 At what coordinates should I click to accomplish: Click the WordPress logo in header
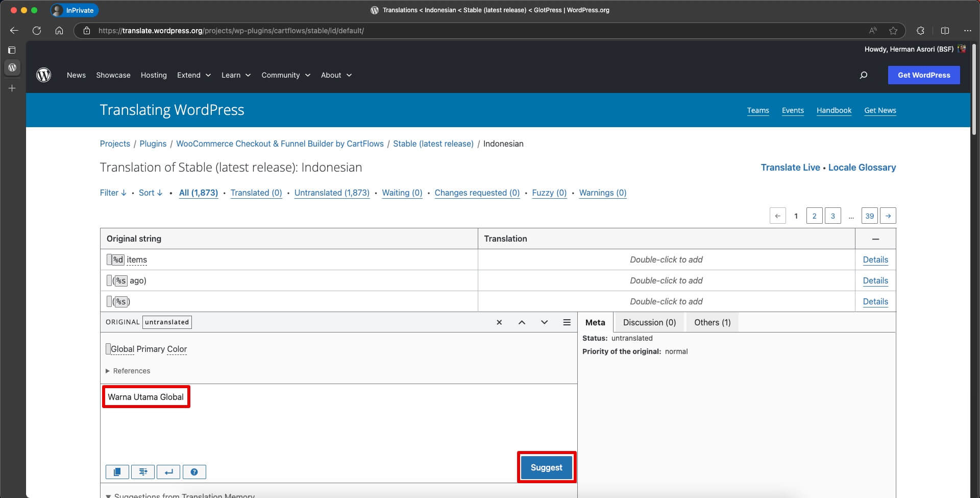44,75
